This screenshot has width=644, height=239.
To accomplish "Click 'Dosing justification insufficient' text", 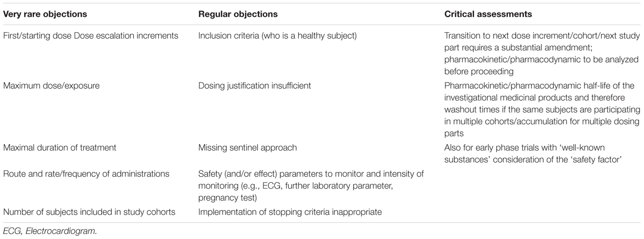I will click(255, 85).
